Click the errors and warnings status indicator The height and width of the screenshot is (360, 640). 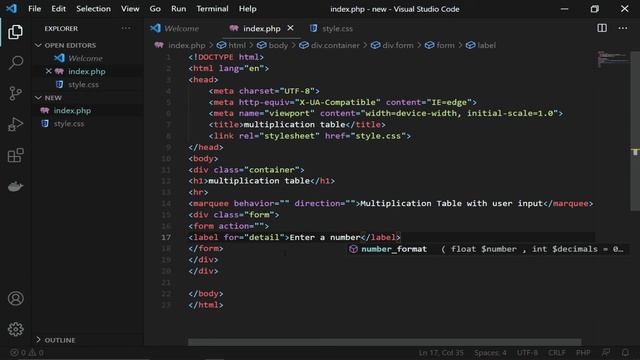[x=27, y=352]
